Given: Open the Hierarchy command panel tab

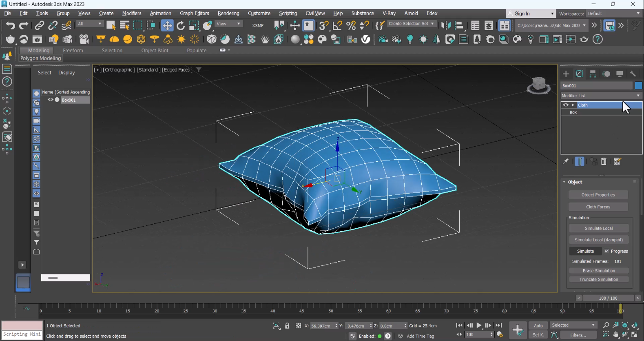Looking at the screenshot, I should click(593, 74).
